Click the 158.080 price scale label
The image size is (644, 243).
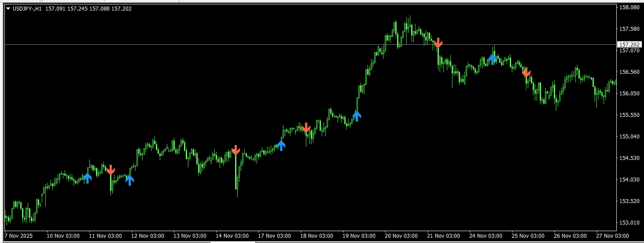coord(629,7)
